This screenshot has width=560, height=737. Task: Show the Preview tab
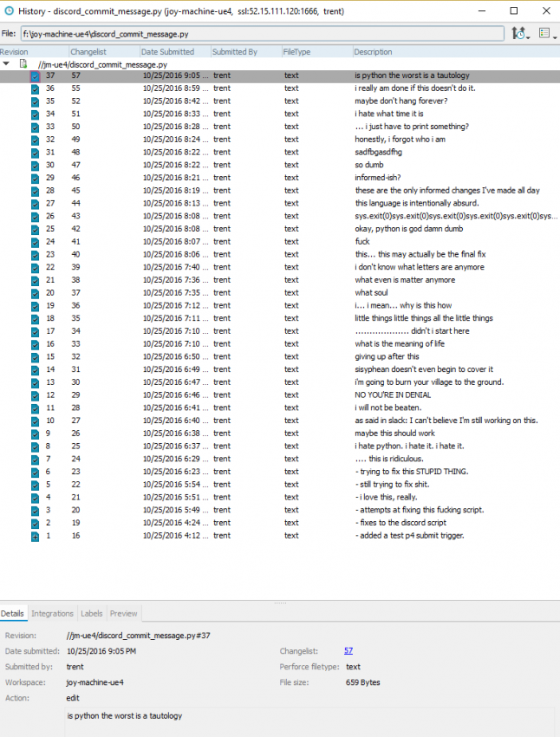[123, 613]
